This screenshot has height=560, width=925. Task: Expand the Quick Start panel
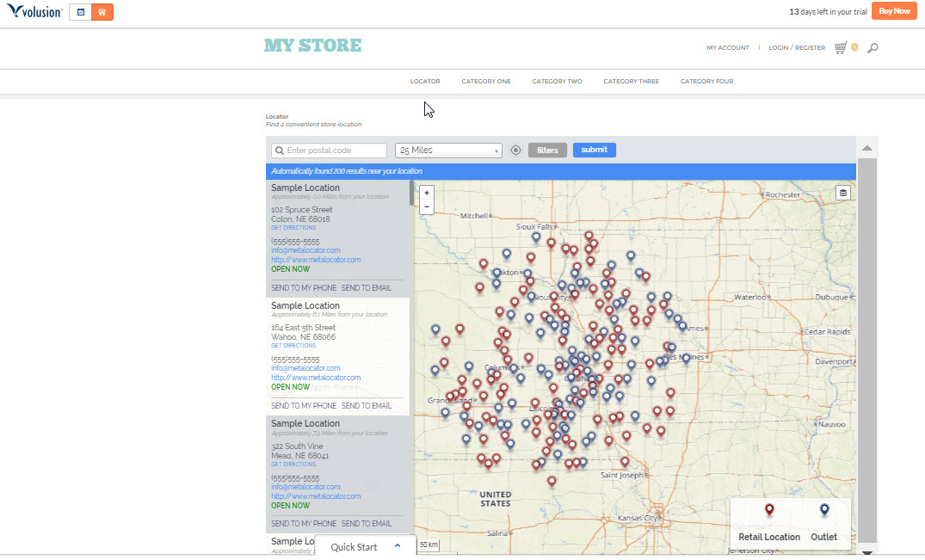(x=365, y=546)
